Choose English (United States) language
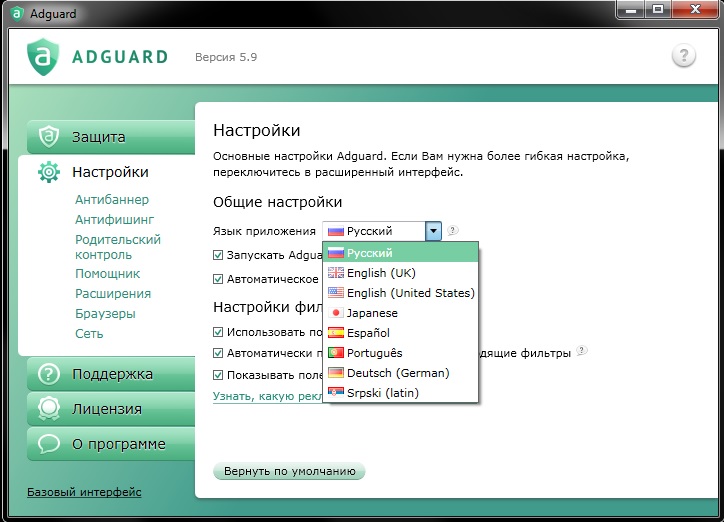The height and width of the screenshot is (522, 724). tap(400, 293)
